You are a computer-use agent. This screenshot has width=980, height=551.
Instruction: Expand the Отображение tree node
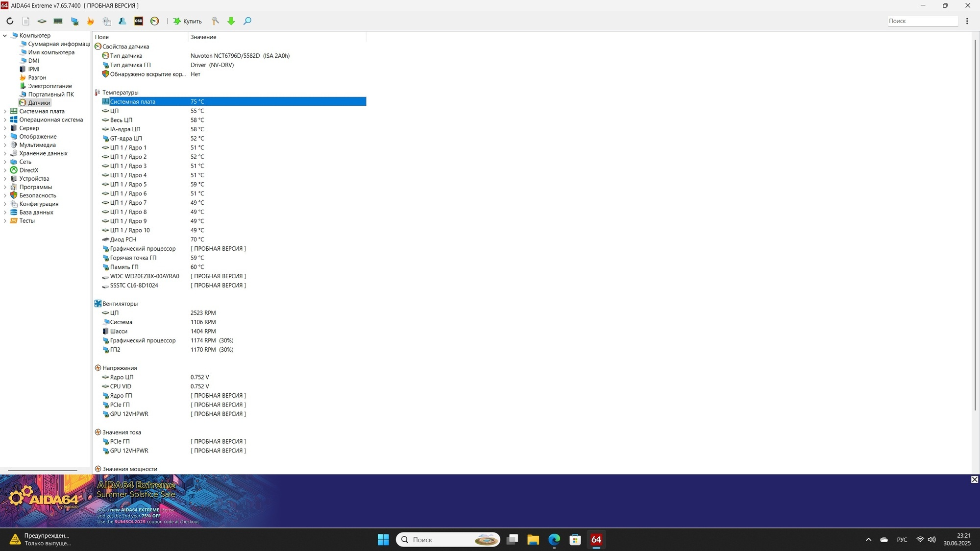click(5, 137)
